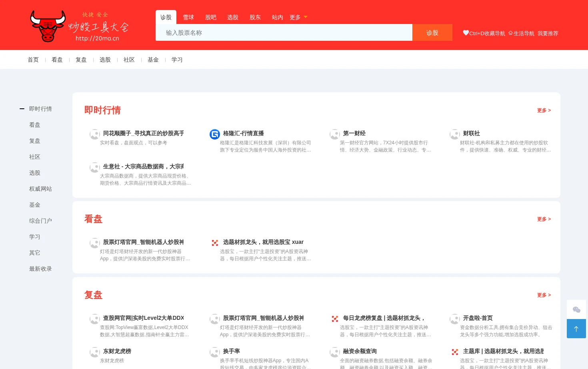
Task: Select the 股吧 search tab
Action: (211, 17)
